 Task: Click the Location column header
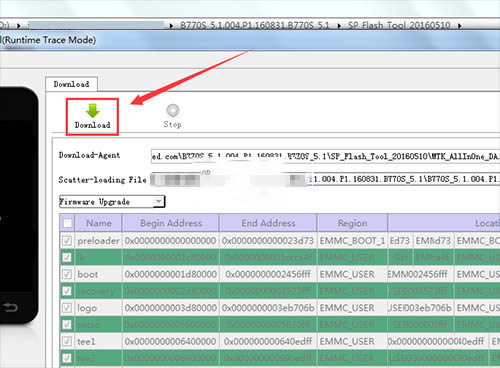click(x=444, y=223)
